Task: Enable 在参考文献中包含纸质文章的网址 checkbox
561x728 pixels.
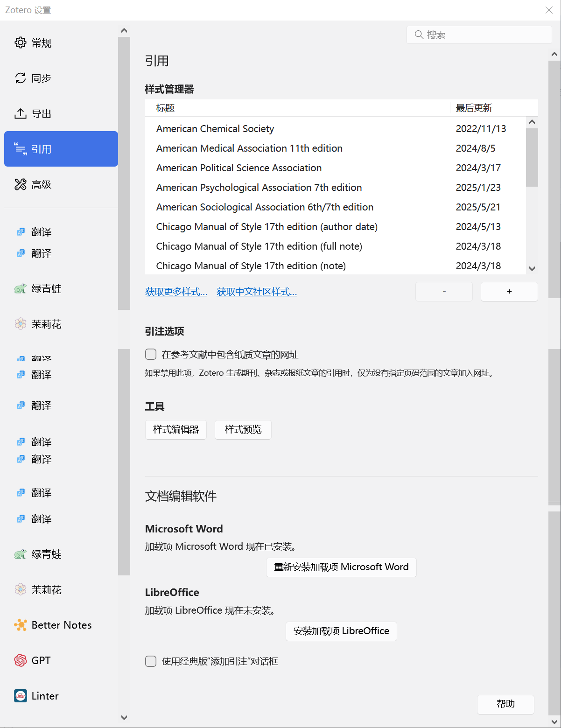Action: click(151, 355)
